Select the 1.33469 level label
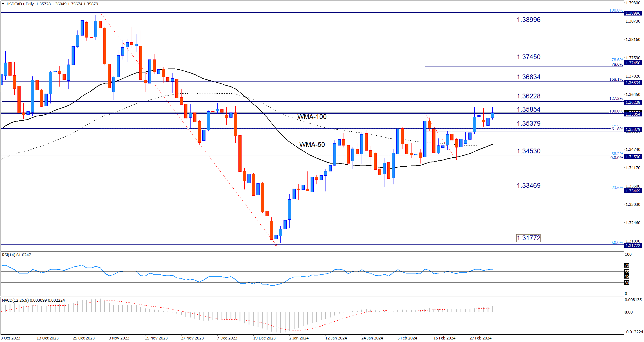The height and width of the screenshot is (342, 644). pyautogui.click(x=528, y=186)
